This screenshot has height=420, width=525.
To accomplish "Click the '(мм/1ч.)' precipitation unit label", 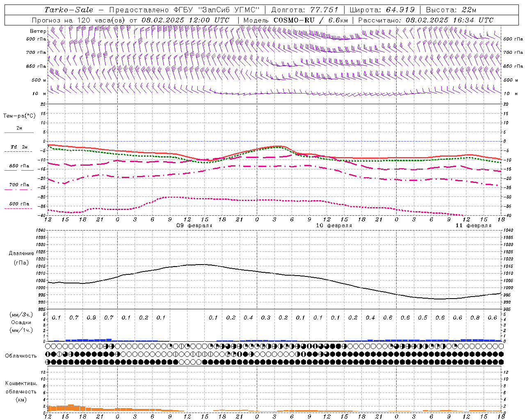I will [x=21, y=330].
